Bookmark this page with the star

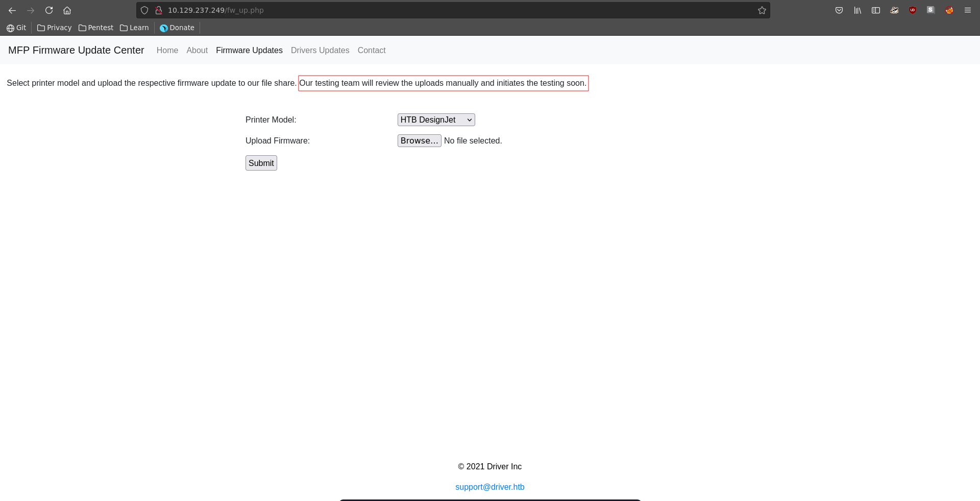(762, 10)
